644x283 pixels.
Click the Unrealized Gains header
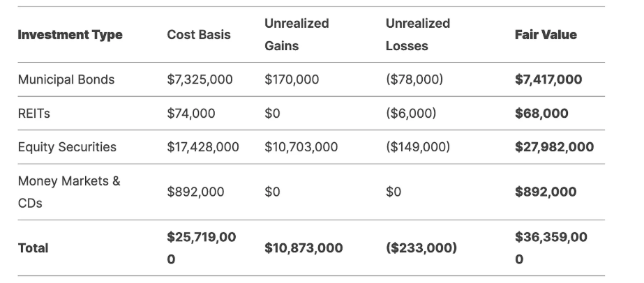click(297, 34)
